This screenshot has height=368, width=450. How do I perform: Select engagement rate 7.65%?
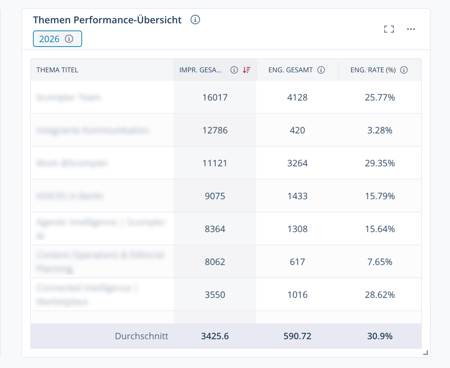point(380,262)
